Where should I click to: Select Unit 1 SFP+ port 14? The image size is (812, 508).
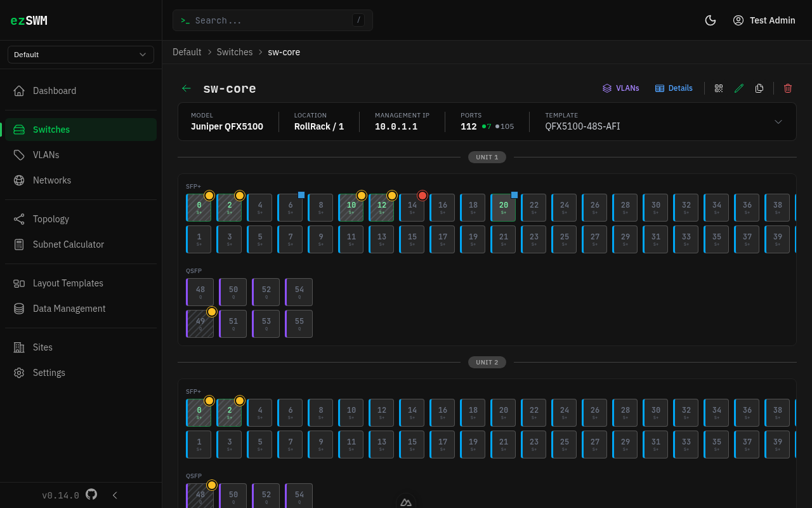click(x=412, y=208)
